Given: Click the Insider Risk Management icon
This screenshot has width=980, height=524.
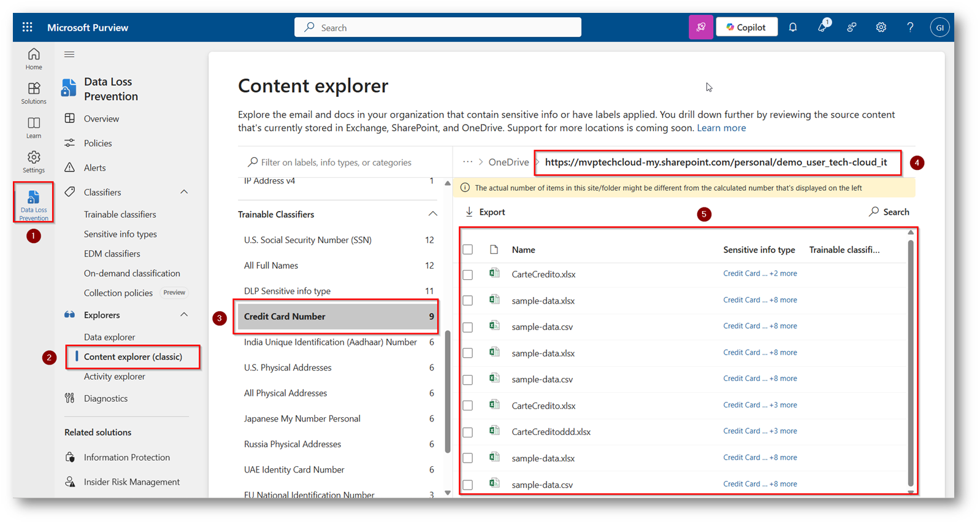Looking at the screenshot, I should point(70,482).
